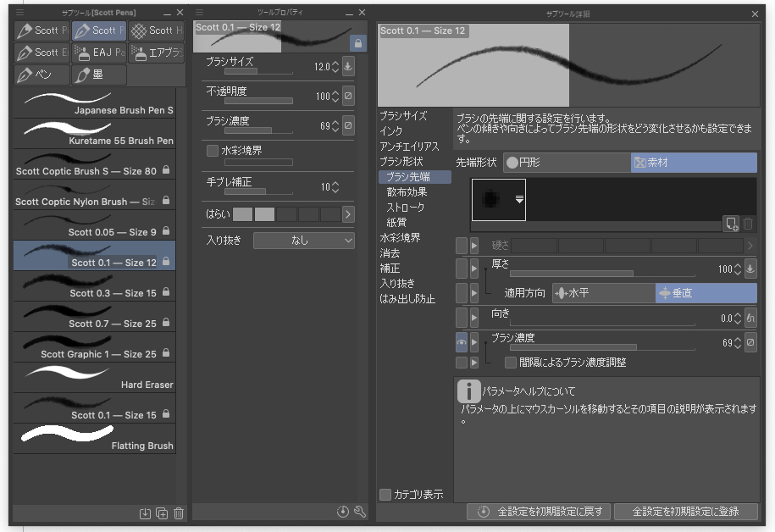Toggle eye icon beside ブラシ濃度
The height and width of the screenshot is (532, 775).
pyautogui.click(x=462, y=343)
